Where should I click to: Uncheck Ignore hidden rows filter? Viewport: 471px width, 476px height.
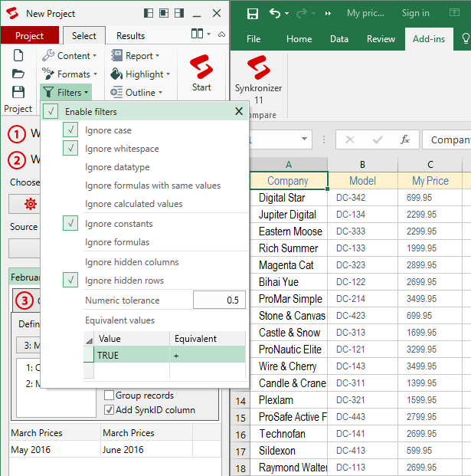pyautogui.click(x=70, y=280)
